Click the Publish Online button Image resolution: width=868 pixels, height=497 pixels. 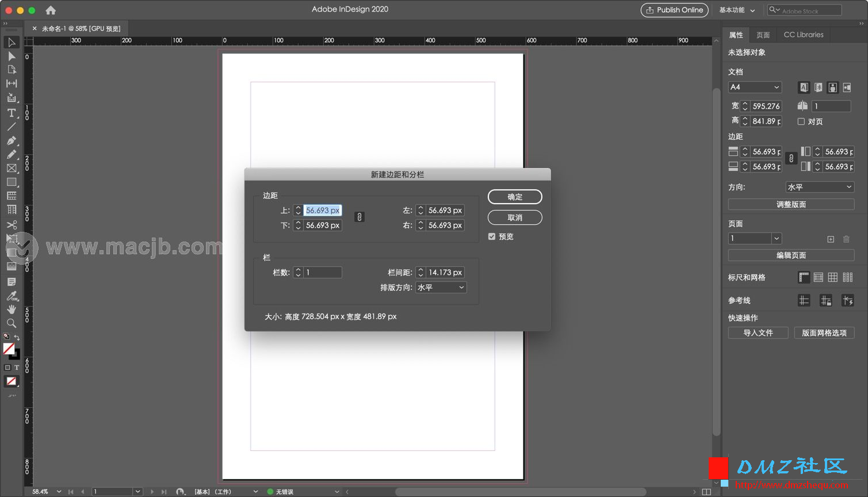point(674,10)
